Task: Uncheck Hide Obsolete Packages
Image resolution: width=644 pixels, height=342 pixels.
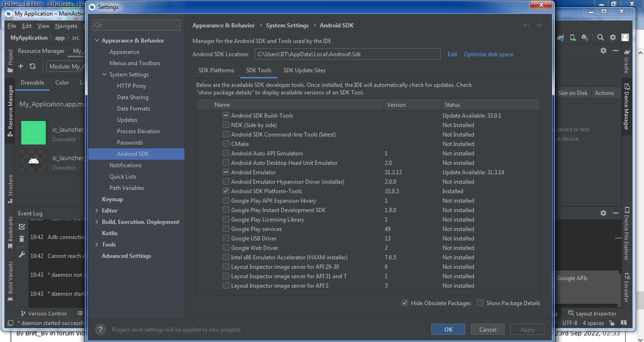Action: 405,303
